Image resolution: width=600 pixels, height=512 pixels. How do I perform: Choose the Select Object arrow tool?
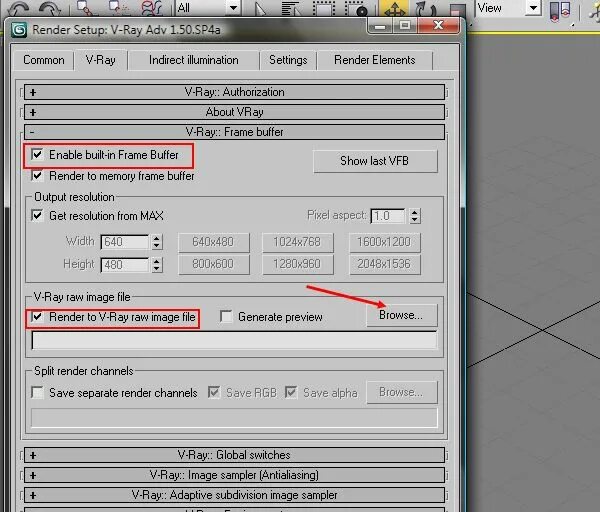260,8
